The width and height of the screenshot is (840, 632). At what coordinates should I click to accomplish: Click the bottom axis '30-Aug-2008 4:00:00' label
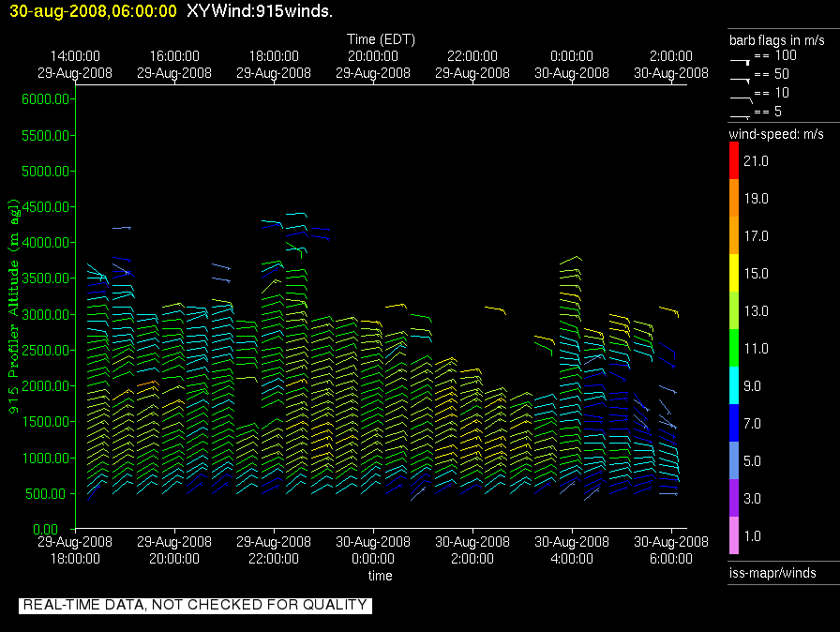572,550
